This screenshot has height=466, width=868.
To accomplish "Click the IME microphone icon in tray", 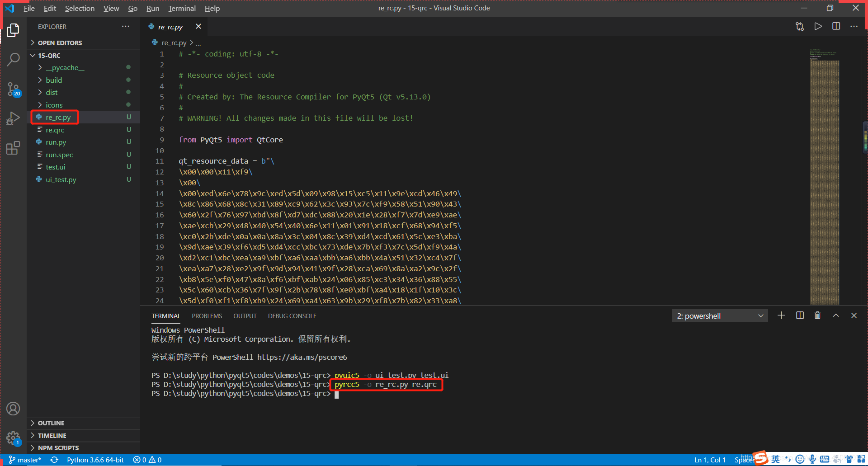I will [812, 459].
